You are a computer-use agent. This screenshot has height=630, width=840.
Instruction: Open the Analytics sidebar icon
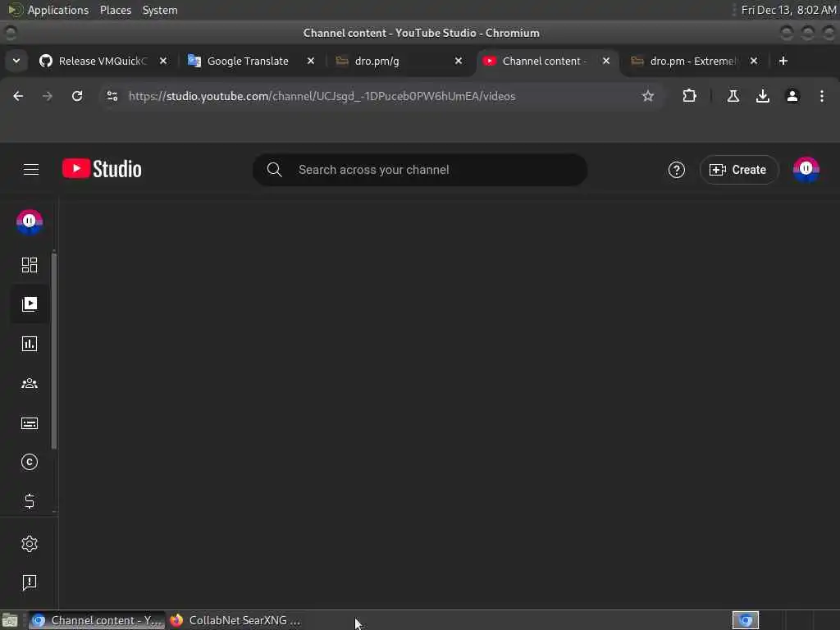point(30,344)
